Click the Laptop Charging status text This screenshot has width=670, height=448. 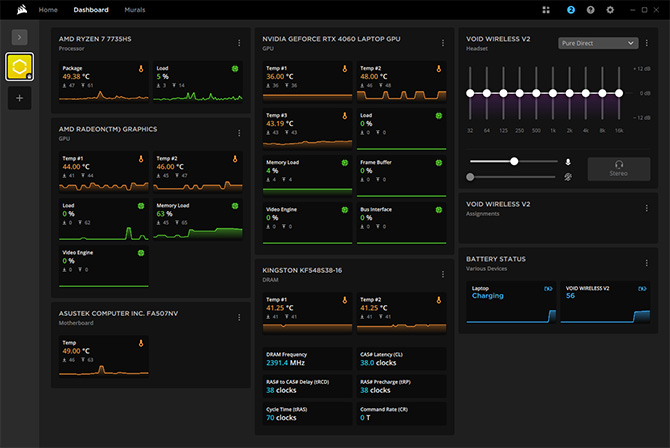point(488,296)
